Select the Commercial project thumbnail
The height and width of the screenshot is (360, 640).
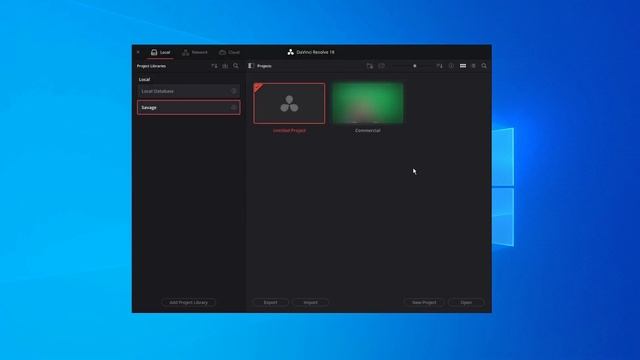click(368, 103)
